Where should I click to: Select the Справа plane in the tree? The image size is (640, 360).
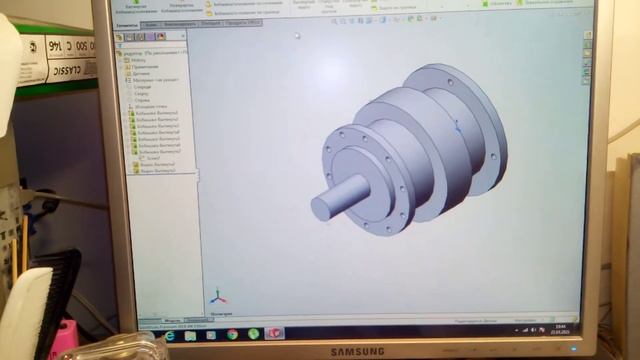[x=139, y=100]
